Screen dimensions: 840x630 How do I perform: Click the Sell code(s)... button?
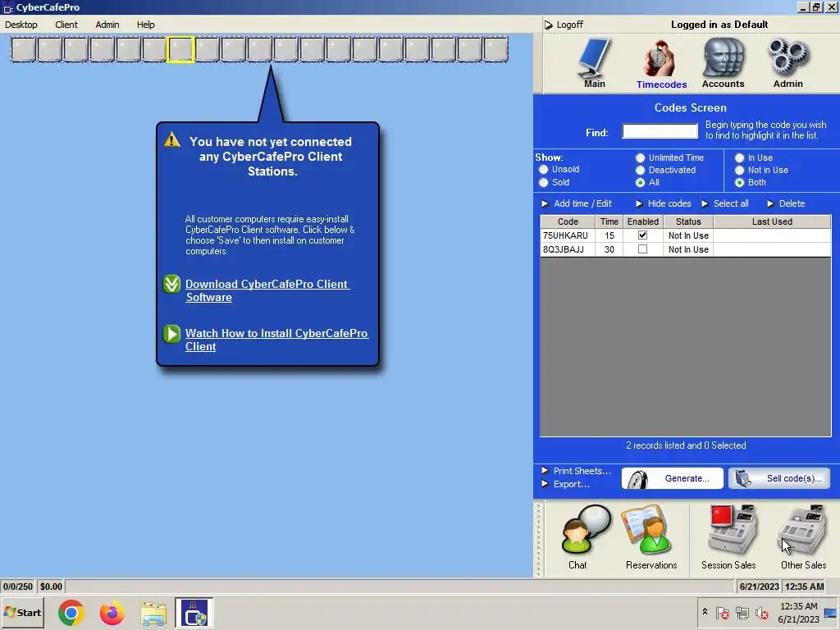(779, 478)
